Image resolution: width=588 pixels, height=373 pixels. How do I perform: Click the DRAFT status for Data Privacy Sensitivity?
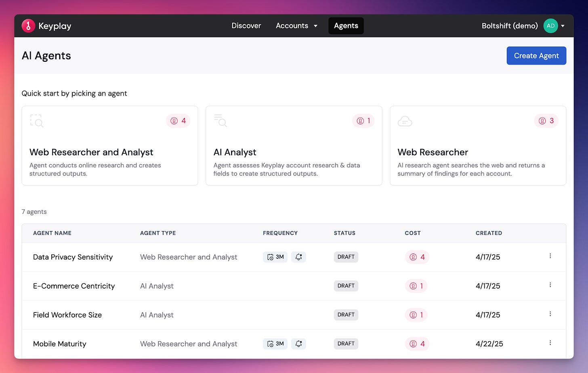click(346, 257)
